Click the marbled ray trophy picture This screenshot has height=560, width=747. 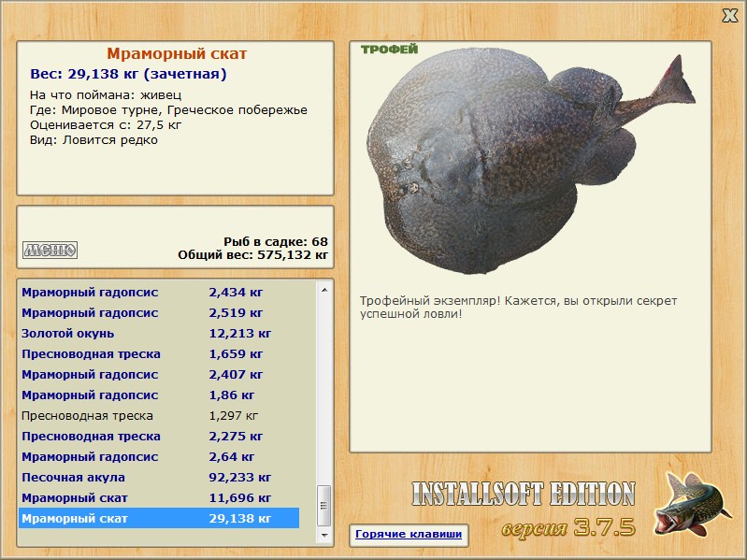530,162
